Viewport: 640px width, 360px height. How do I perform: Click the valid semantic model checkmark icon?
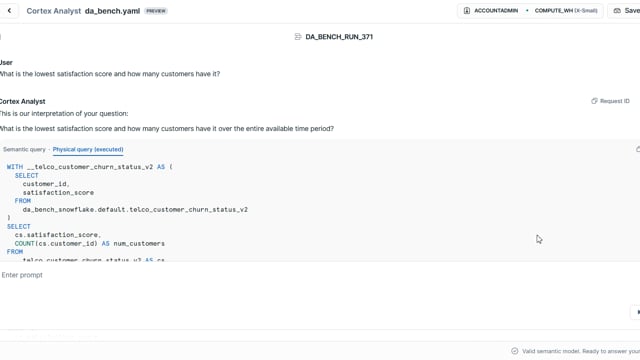pos(515,351)
